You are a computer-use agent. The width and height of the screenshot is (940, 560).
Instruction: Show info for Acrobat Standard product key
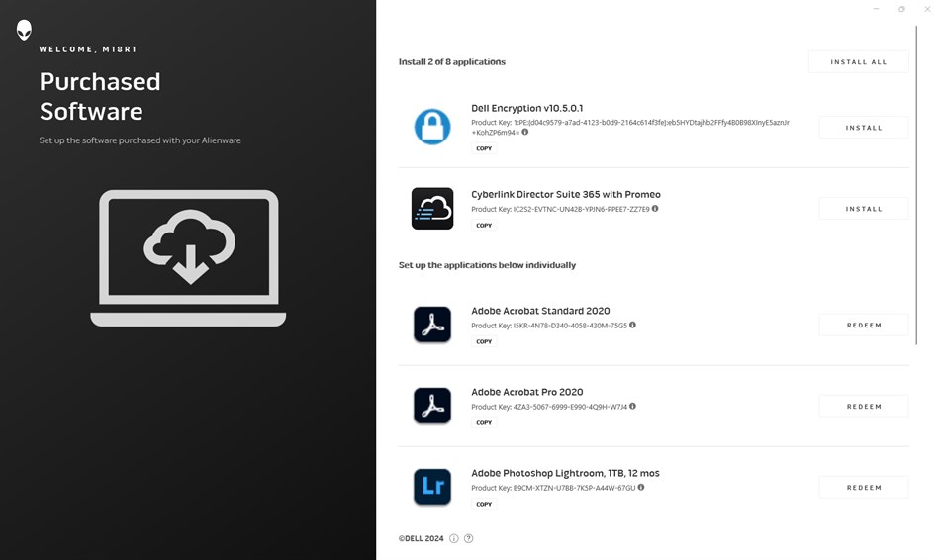pos(632,325)
